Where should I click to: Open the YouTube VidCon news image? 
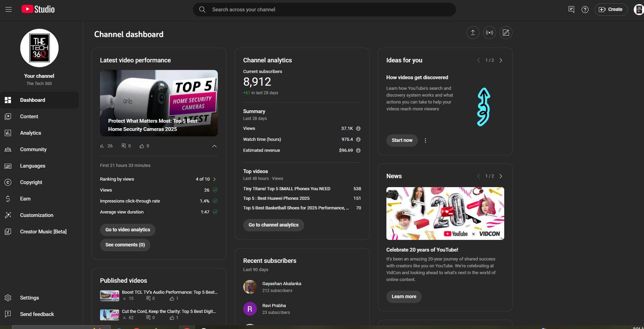point(445,214)
